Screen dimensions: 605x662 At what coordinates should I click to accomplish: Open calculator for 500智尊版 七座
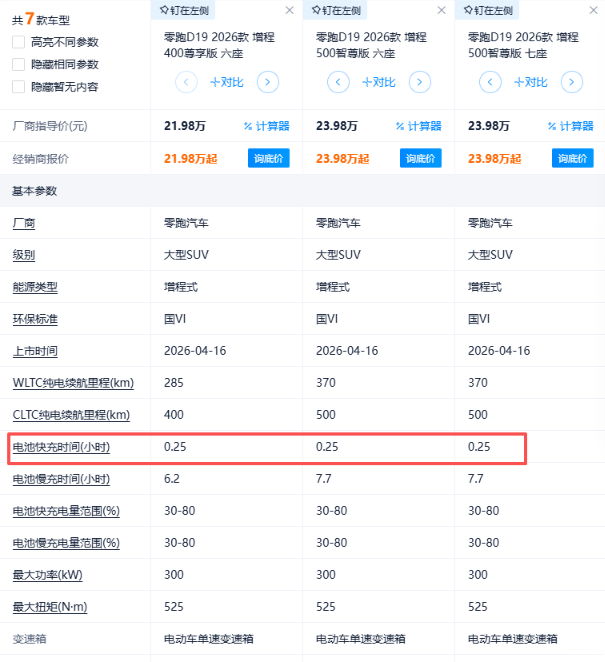[570, 126]
